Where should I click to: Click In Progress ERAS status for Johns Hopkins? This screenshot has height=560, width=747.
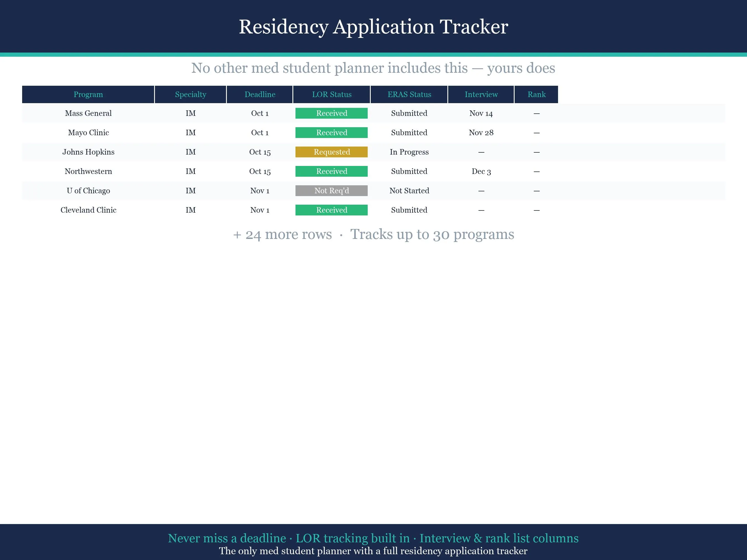pos(409,152)
